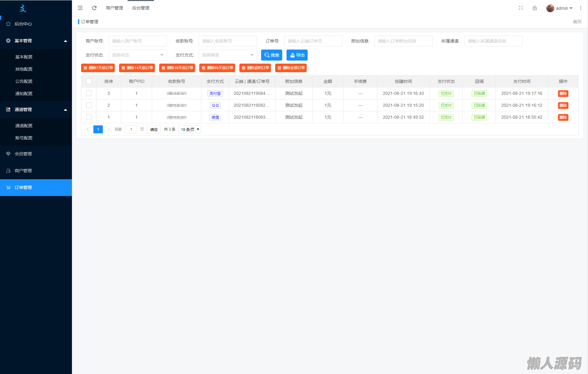Click the blue 搜索 search button
Viewport: 588px width, 374px height.
click(272, 55)
